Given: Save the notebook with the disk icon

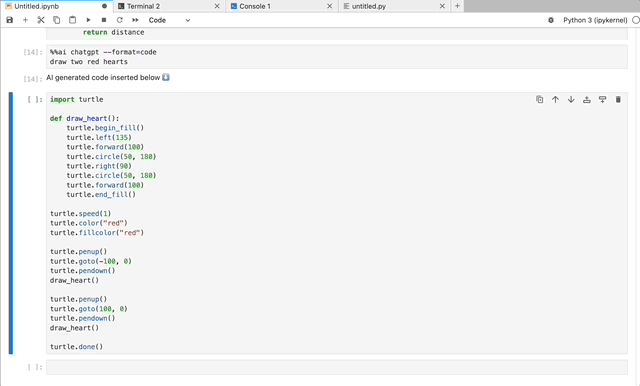Looking at the screenshot, I should pyautogui.click(x=10, y=20).
